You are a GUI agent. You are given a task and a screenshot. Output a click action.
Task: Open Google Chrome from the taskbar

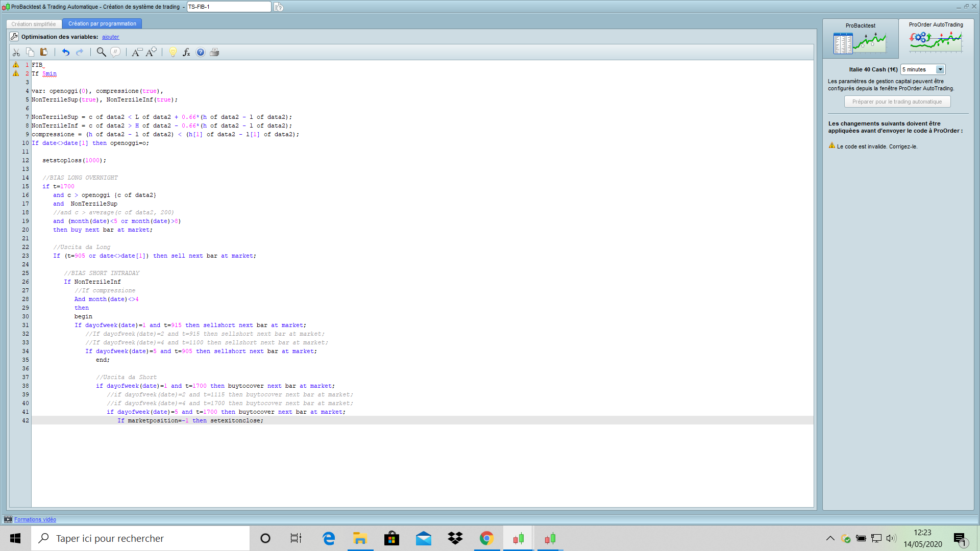486,538
